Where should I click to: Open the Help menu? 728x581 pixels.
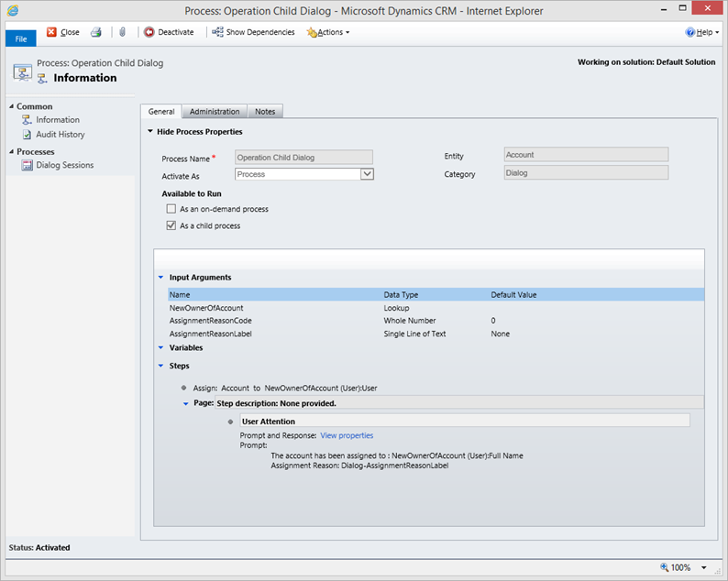coord(702,32)
